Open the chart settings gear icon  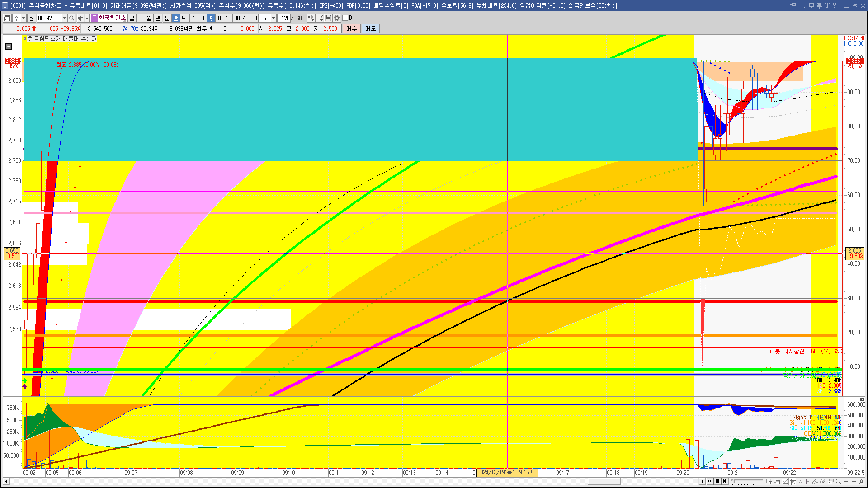pos(337,18)
